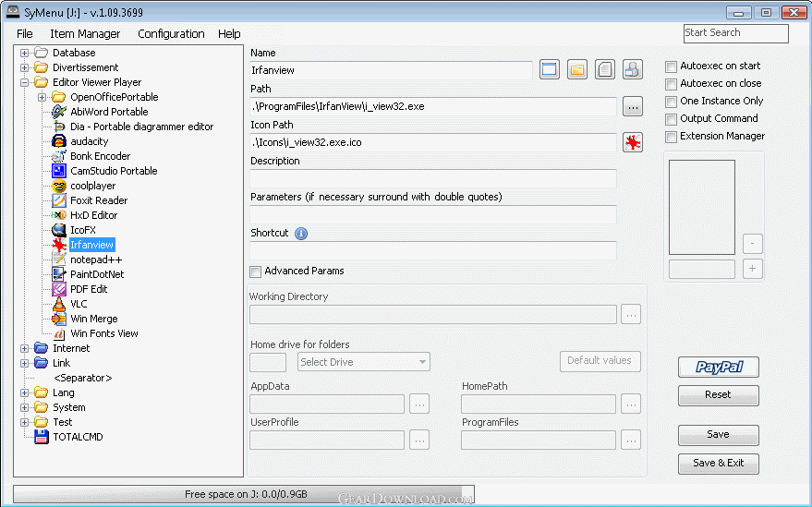Click the window-style icon next to Name
The image size is (812, 507).
click(550, 69)
